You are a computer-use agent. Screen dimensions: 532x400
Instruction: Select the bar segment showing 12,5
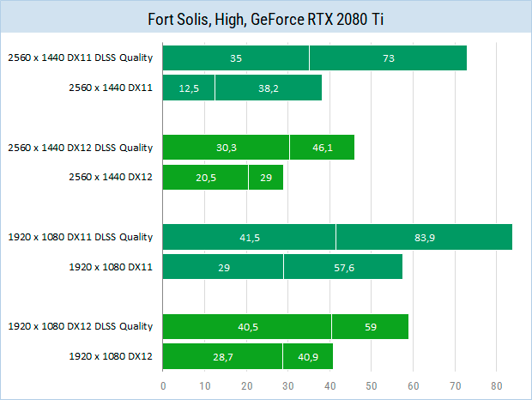point(189,88)
